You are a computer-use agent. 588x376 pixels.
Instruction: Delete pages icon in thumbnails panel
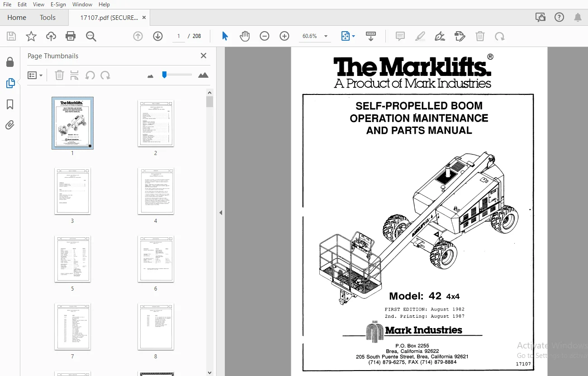click(x=59, y=75)
